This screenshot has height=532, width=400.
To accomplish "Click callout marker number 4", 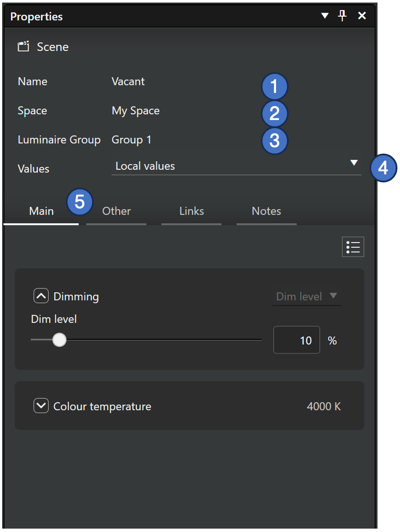I will point(383,168).
